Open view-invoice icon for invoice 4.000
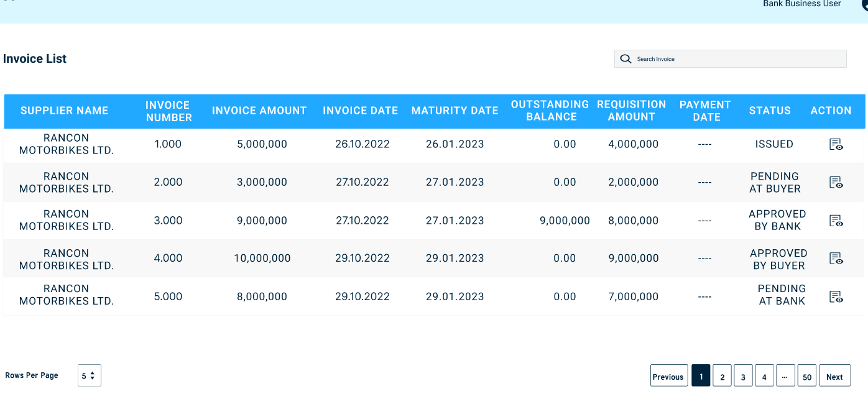 [836, 259]
